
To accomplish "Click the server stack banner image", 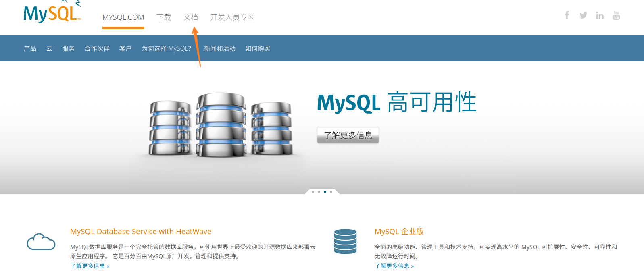I will click(x=221, y=125).
